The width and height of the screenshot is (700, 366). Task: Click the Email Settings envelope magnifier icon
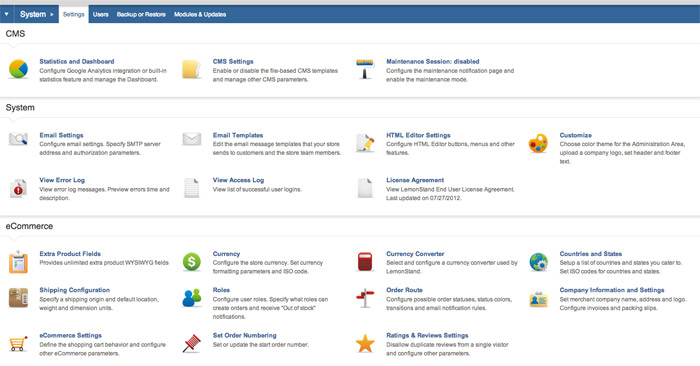[18, 139]
